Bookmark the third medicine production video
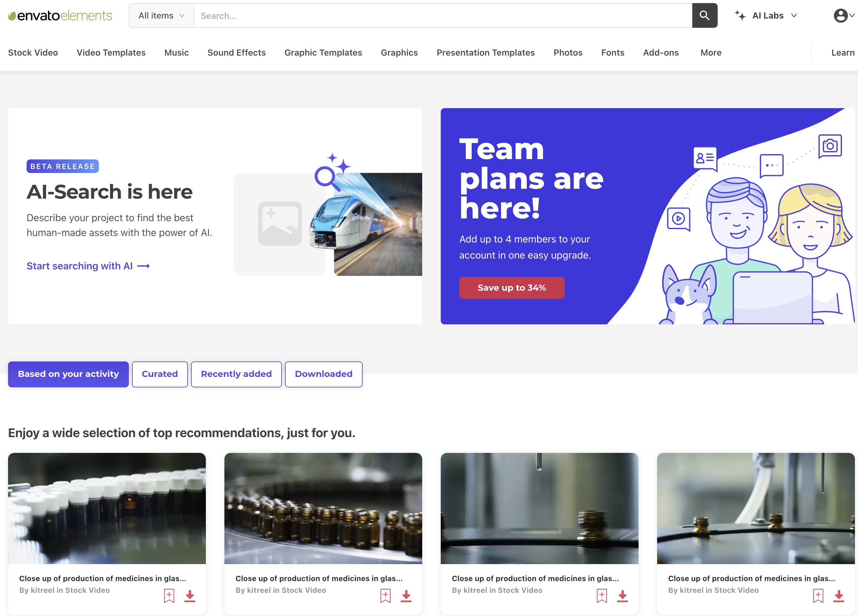 601,596
